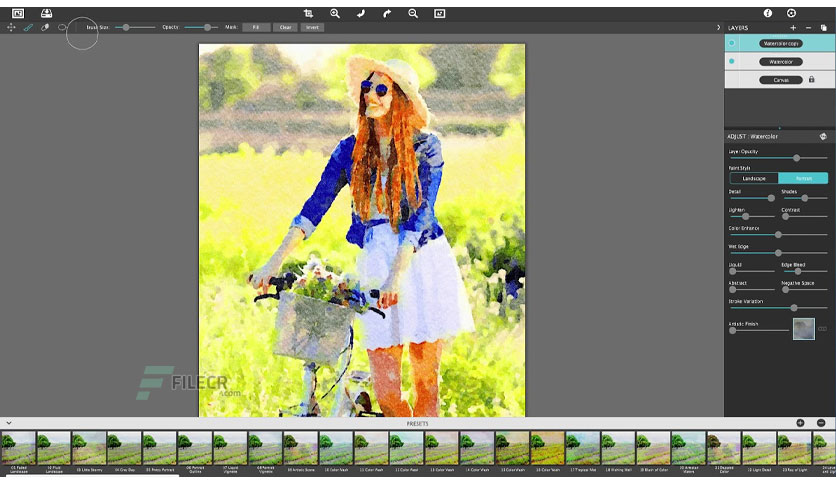Collapse the Layers panel with the chevron
Screen dimensions: 836x484
[x=718, y=28]
